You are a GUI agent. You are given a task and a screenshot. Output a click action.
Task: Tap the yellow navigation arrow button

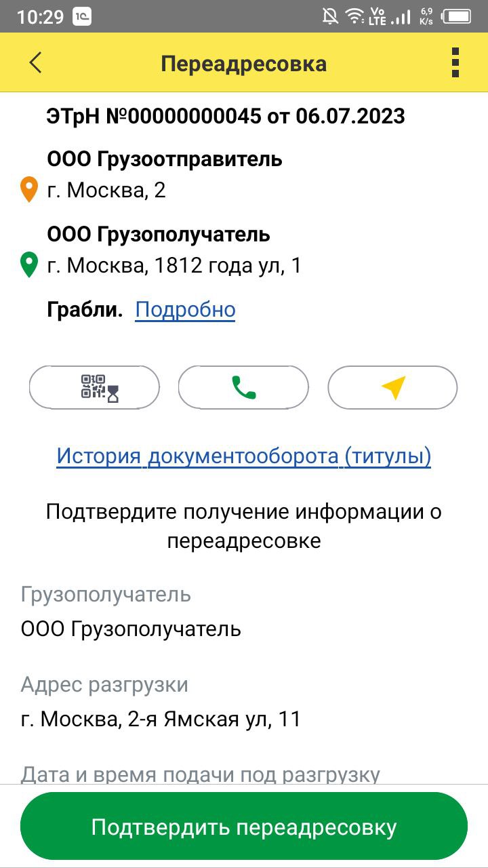click(x=392, y=387)
